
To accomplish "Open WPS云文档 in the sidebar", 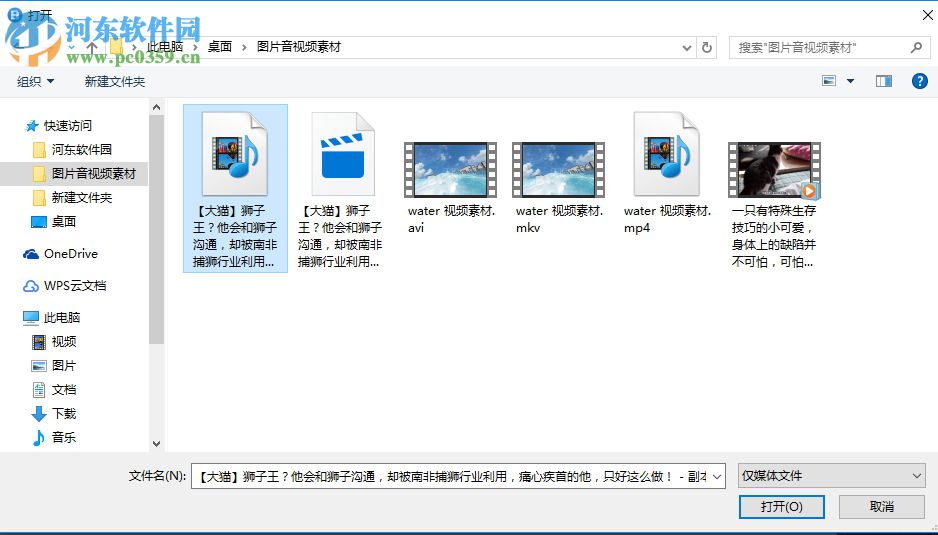I will [75, 286].
